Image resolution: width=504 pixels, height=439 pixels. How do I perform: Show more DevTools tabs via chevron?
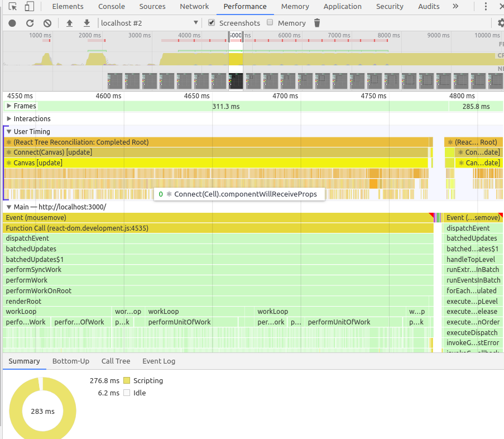click(x=455, y=7)
